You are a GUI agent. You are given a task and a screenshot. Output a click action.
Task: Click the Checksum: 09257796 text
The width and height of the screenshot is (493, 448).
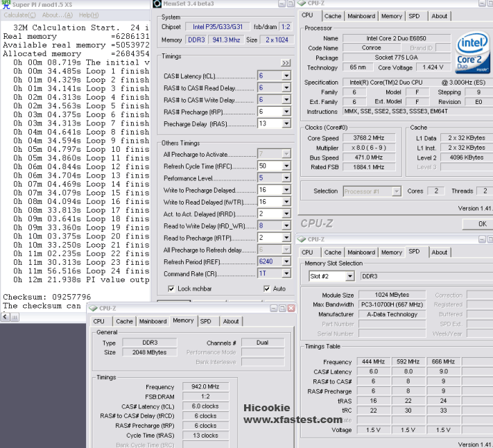click(47, 297)
